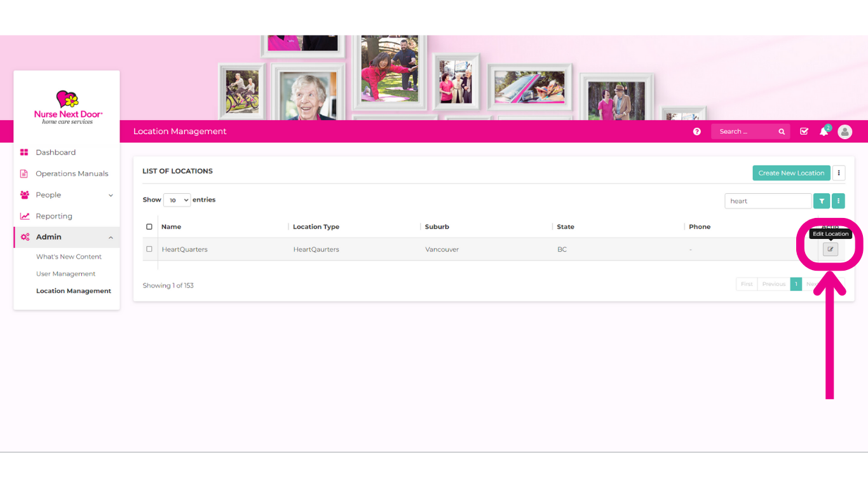Click the search magnifier icon in header
The image size is (868, 488).
point(782,132)
